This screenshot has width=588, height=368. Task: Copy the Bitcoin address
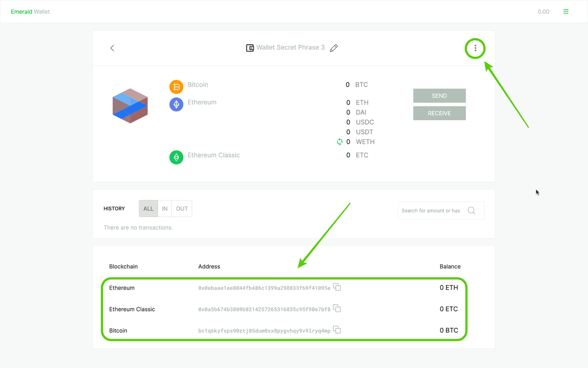[337, 330]
